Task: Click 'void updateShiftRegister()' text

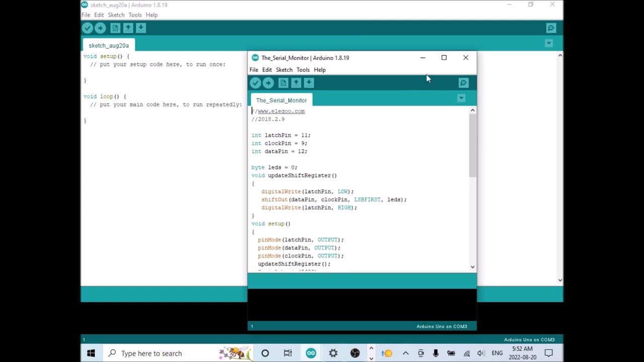Action: (x=294, y=175)
